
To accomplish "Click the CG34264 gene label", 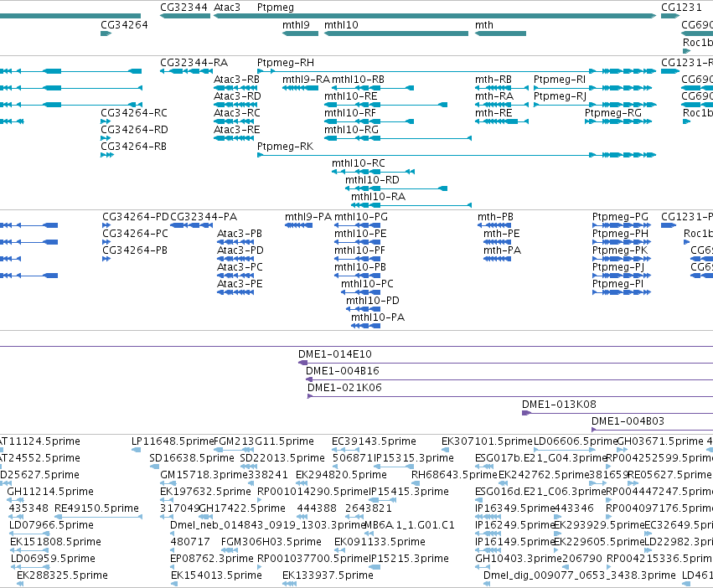I will coord(124,25).
